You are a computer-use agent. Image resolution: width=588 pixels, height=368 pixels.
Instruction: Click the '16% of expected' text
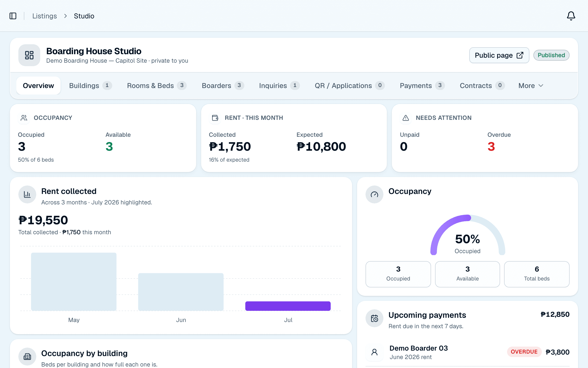229,160
